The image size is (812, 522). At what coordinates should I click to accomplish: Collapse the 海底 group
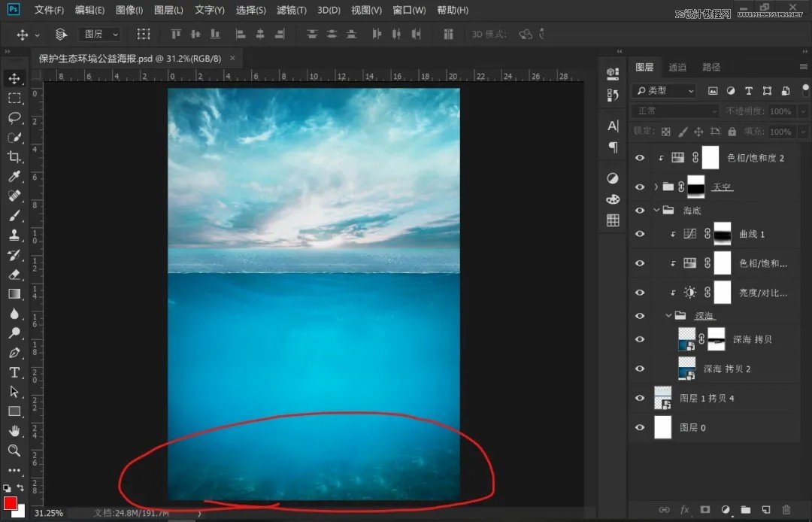[658, 210]
